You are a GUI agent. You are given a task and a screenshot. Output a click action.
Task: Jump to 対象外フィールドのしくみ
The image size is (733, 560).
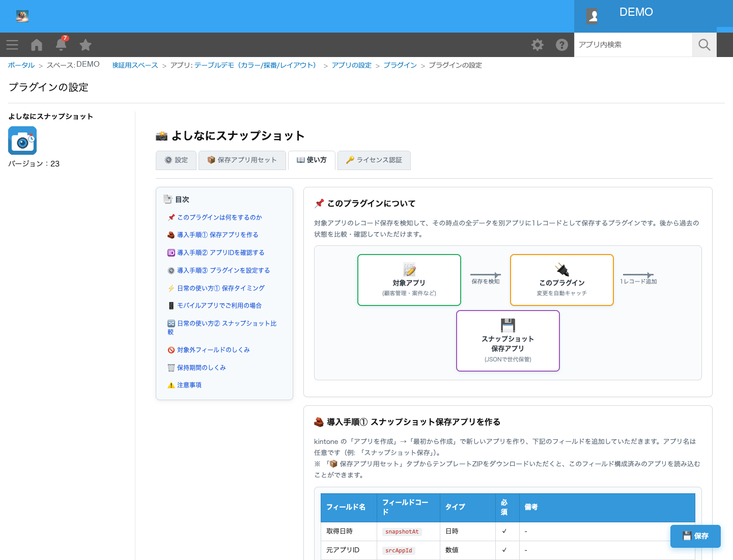[209, 350]
